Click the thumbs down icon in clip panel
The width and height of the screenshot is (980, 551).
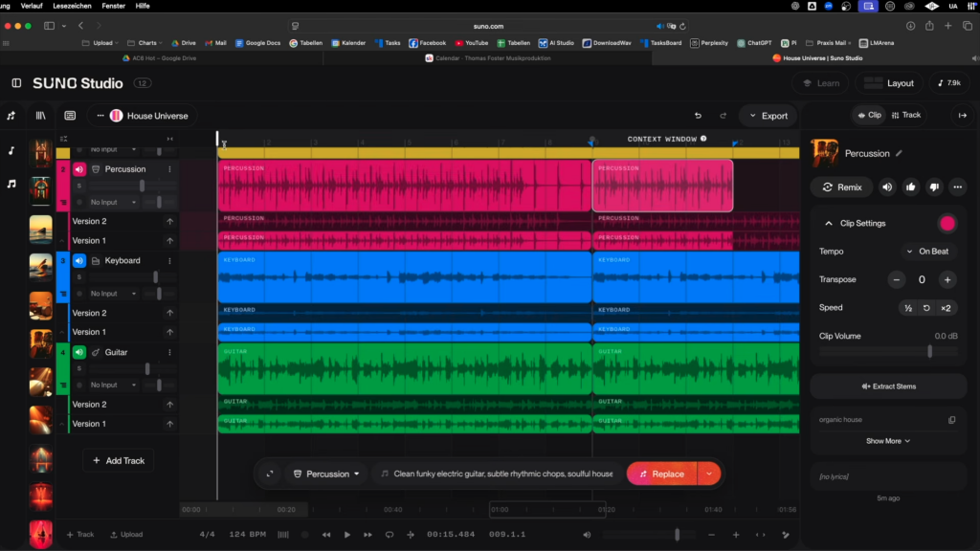point(934,187)
